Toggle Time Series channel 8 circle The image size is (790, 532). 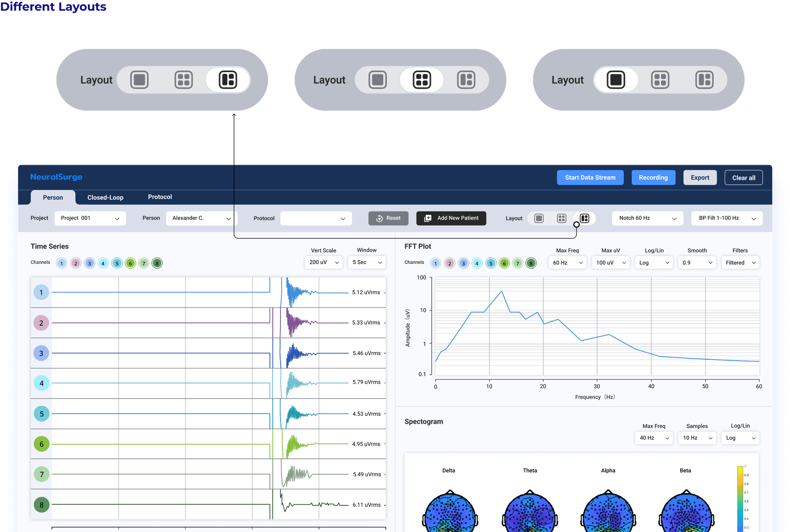pyautogui.click(x=157, y=263)
